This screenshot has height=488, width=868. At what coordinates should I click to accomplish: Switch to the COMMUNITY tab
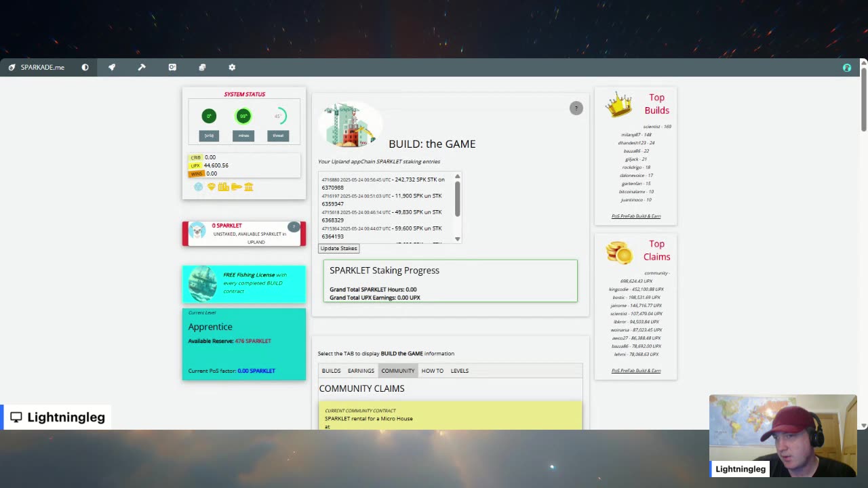click(398, 371)
